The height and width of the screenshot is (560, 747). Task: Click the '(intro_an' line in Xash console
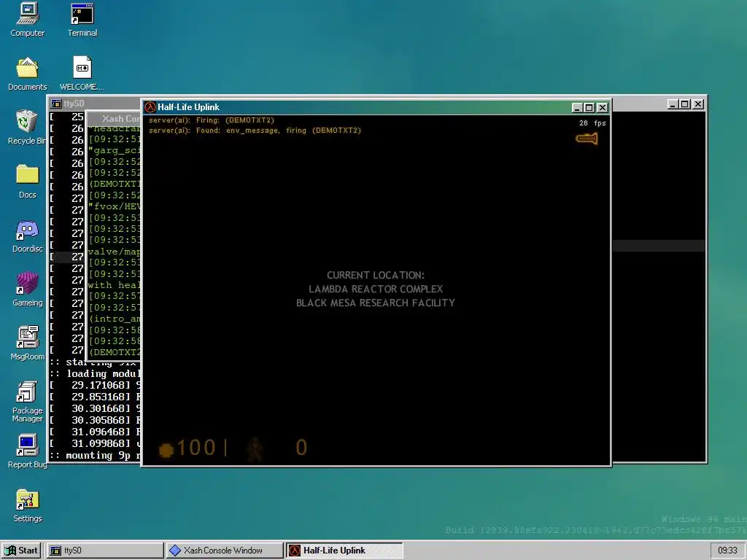click(x=115, y=319)
